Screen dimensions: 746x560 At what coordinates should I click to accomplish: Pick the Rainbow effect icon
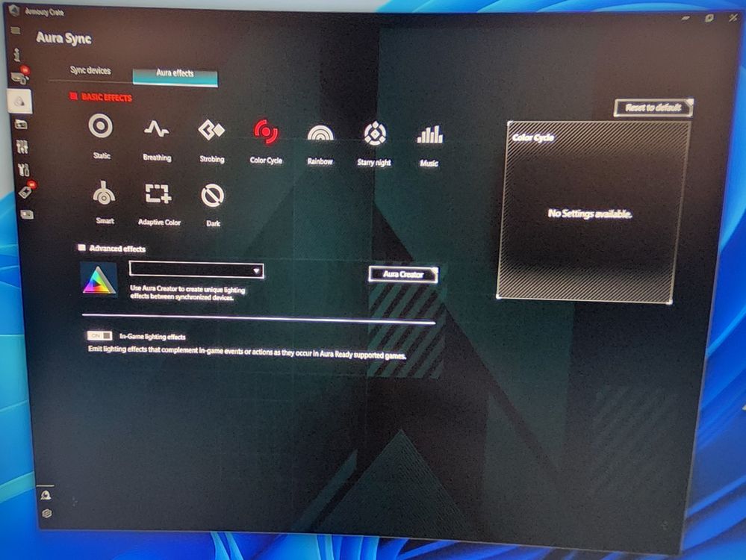320,133
